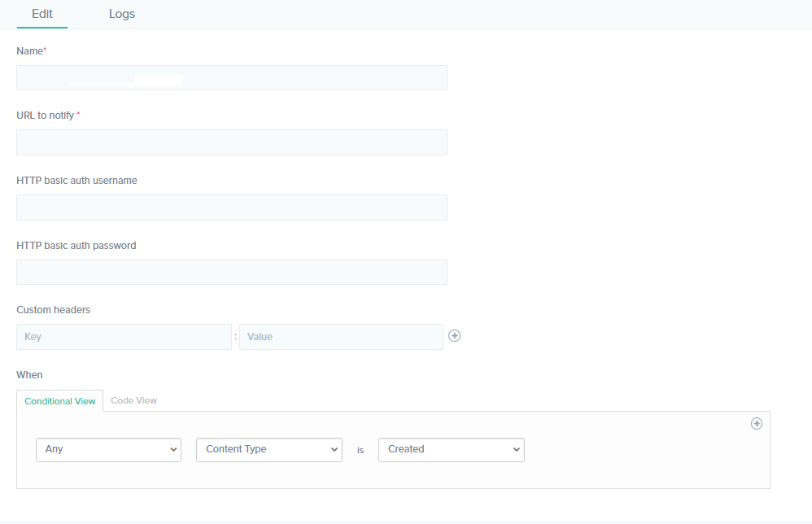
Task: Add a custom header with plus icon
Action: (454, 336)
